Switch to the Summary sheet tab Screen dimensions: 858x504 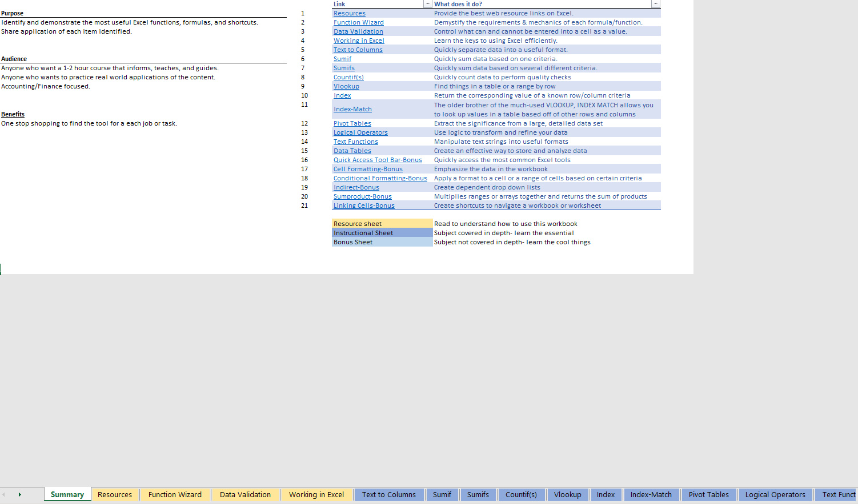click(67, 495)
